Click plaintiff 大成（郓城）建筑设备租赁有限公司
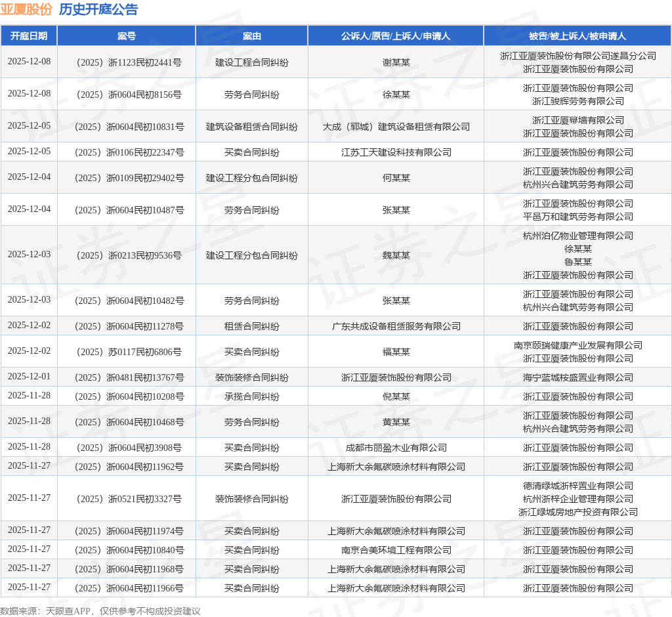Viewport: 672px width, 617px height. coord(396,127)
